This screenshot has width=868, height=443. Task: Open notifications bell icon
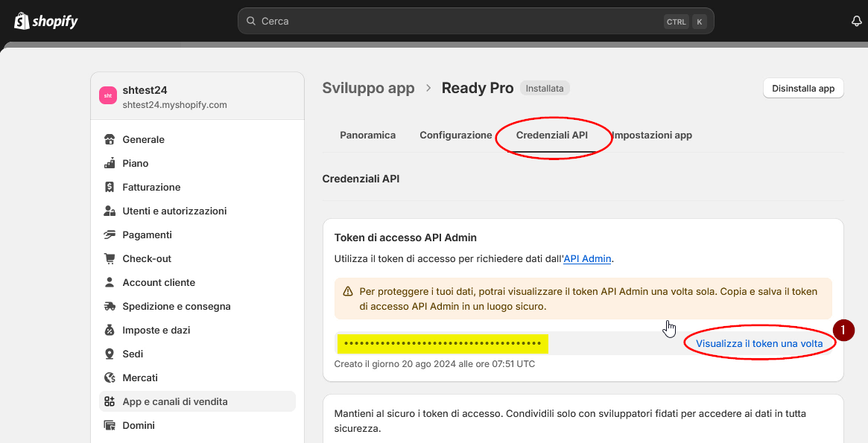856,21
